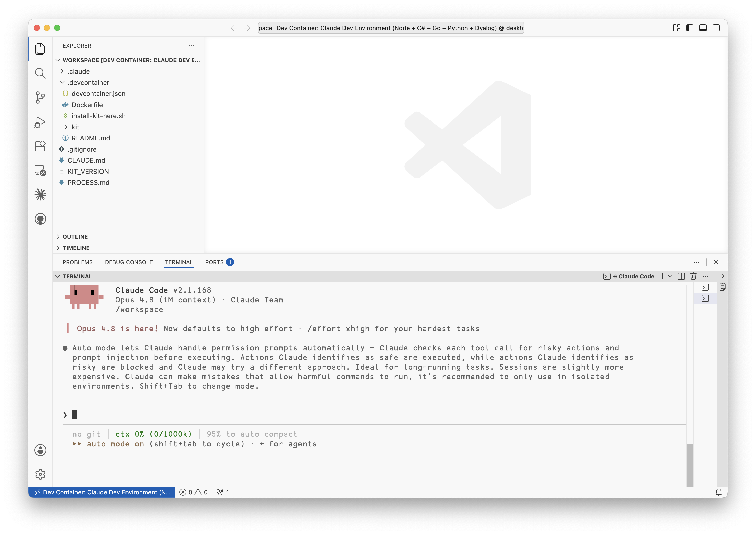The height and width of the screenshot is (535, 756).
Task: Open the Source Control view
Action: click(40, 98)
